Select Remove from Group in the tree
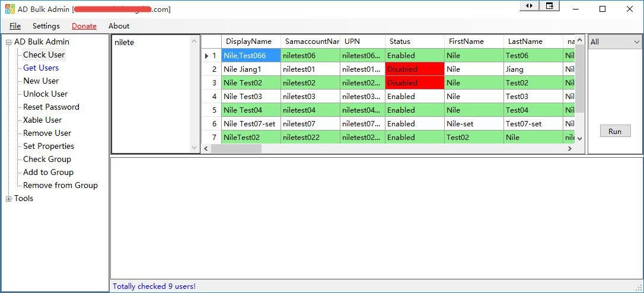The image size is (644, 293). (60, 185)
